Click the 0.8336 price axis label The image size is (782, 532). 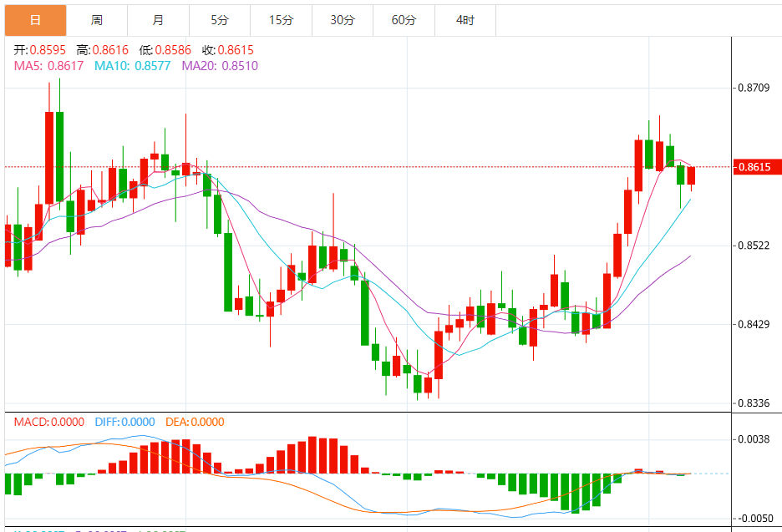754,403
